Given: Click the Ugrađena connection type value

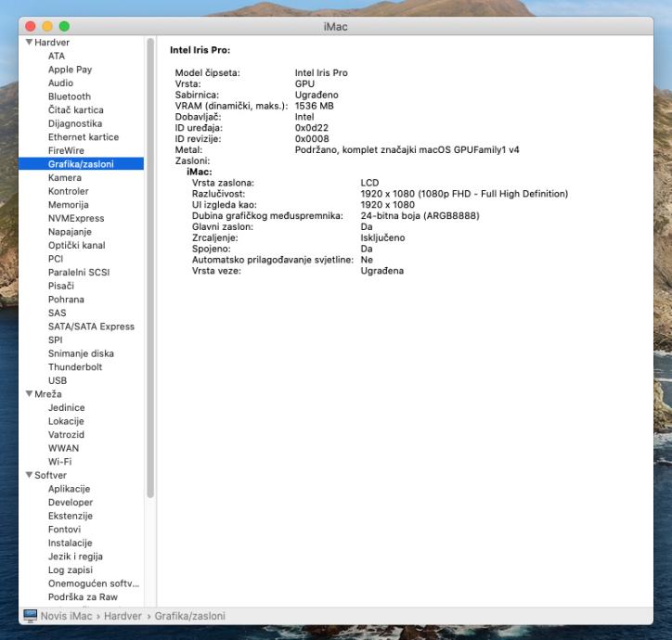Looking at the screenshot, I should pyautogui.click(x=382, y=271).
